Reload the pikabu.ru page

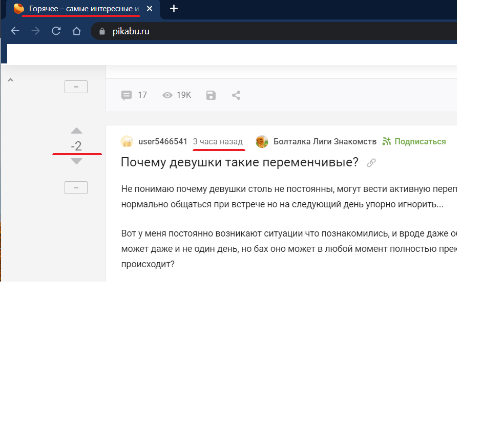(x=56, y=31)
